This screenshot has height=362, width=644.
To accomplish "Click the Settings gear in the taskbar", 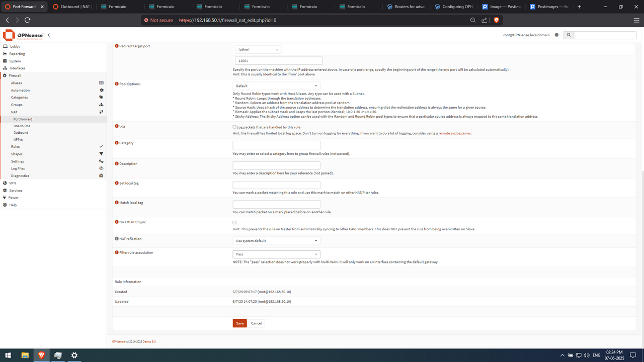I will click(74, 355).
